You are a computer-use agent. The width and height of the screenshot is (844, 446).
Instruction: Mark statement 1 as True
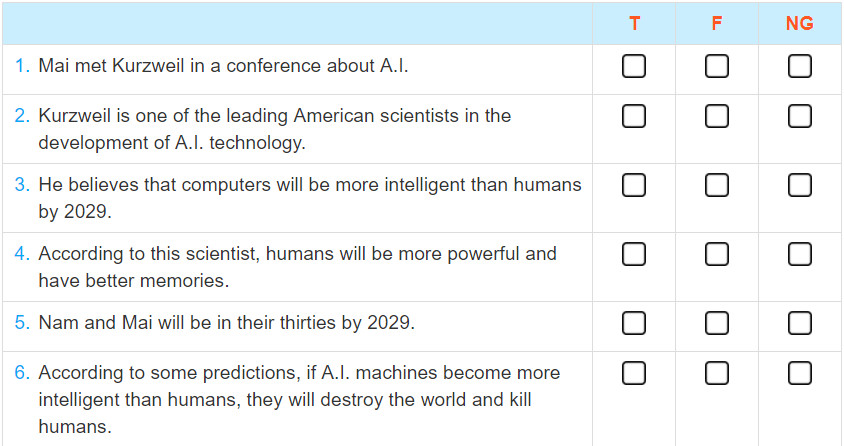[634, 67]
